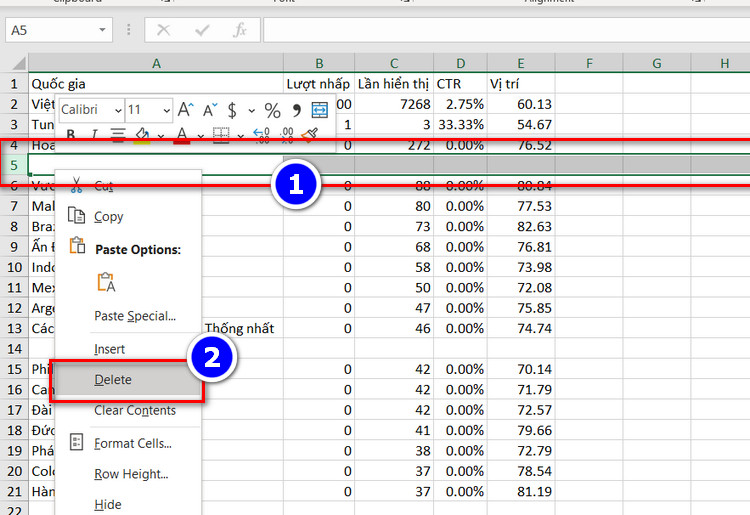750x515 pixels.
Task: Toggle Bold in the mini toolbar
Action: point(71,135)
